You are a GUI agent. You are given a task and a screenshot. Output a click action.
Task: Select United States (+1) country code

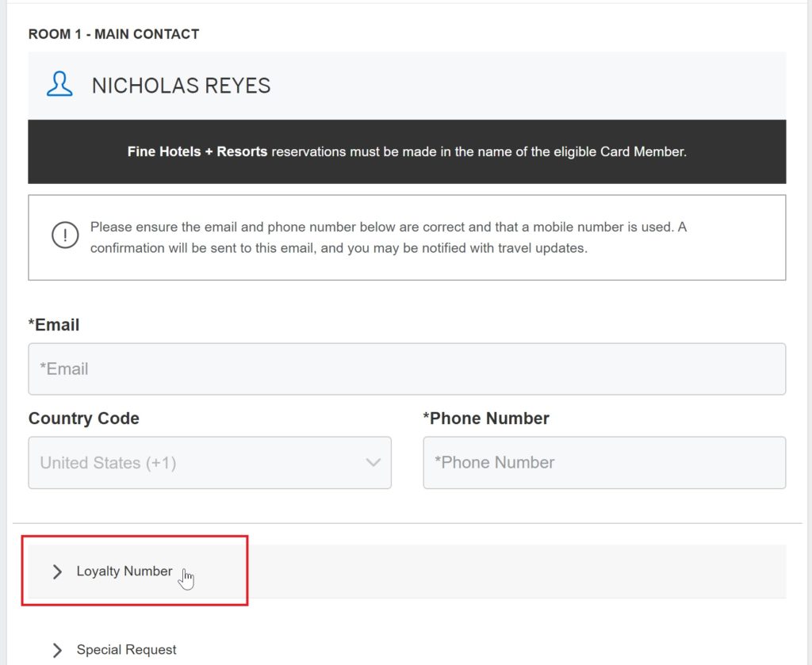[209, 462]
